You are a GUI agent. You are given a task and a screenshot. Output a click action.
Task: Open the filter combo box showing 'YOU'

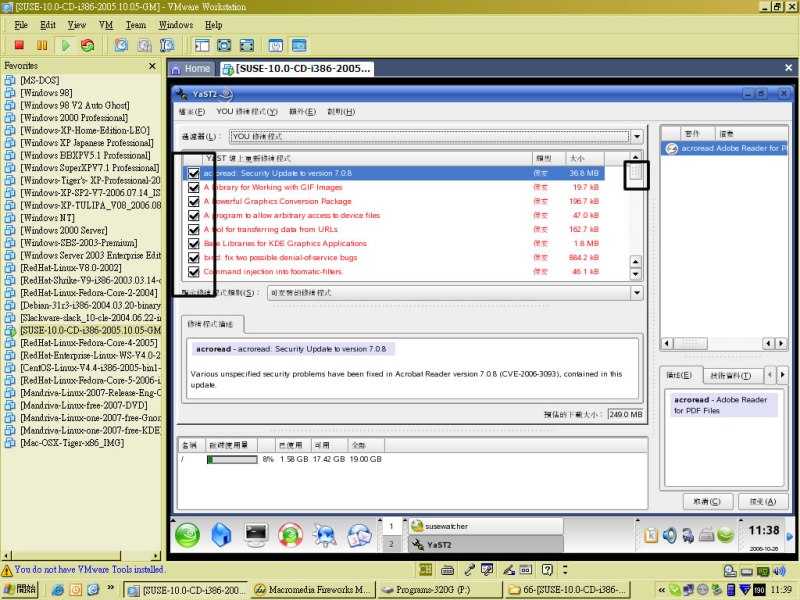click(x=436, y=136)
